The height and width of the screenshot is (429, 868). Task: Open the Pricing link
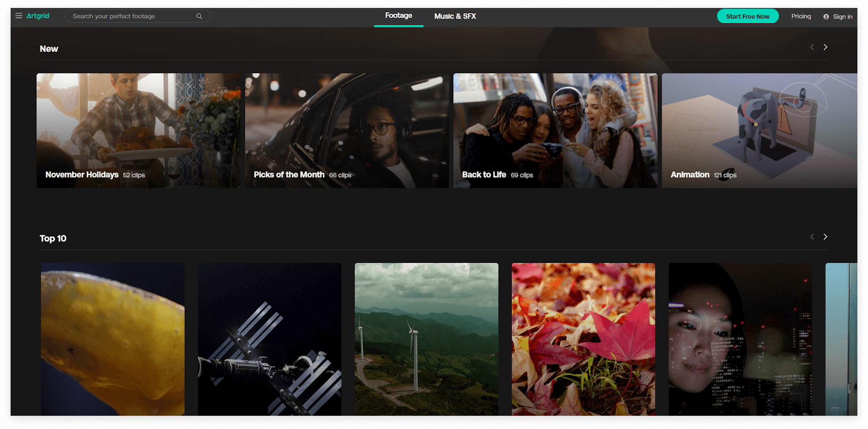[801, 16]
